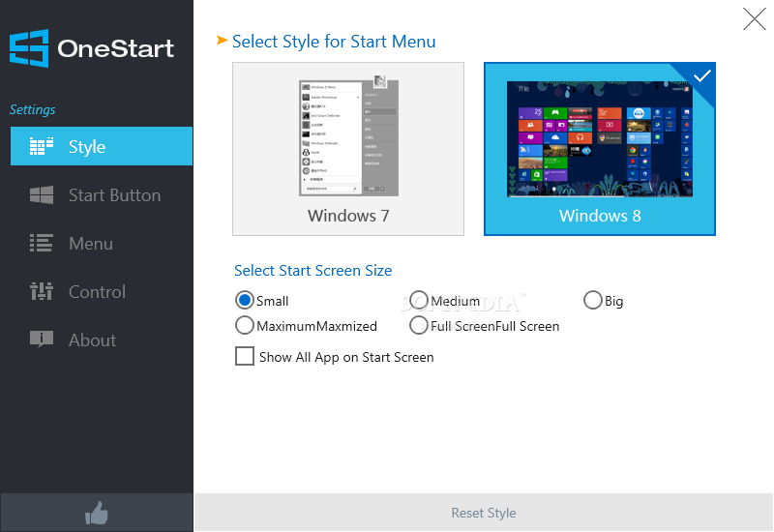
Task: Open the Style settings tab
Action: (102, 146)
